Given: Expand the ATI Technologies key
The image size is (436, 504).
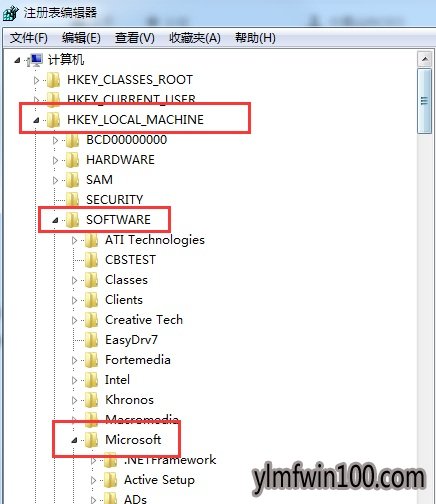Looking at the screenshot, I should coord(74,240).
